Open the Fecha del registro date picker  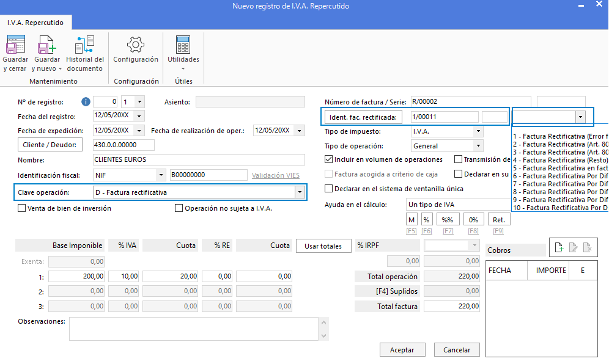pyautogui.click(x=139, y=115)
